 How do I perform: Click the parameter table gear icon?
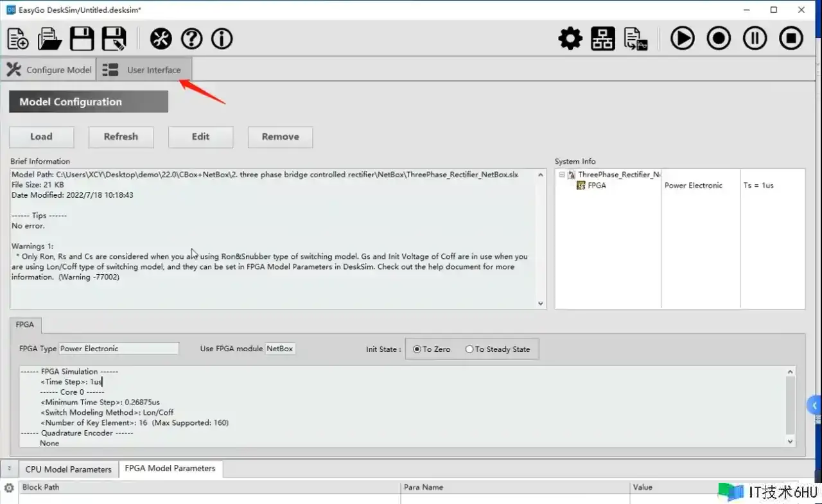pyautogui.click(x=9, y=488)
